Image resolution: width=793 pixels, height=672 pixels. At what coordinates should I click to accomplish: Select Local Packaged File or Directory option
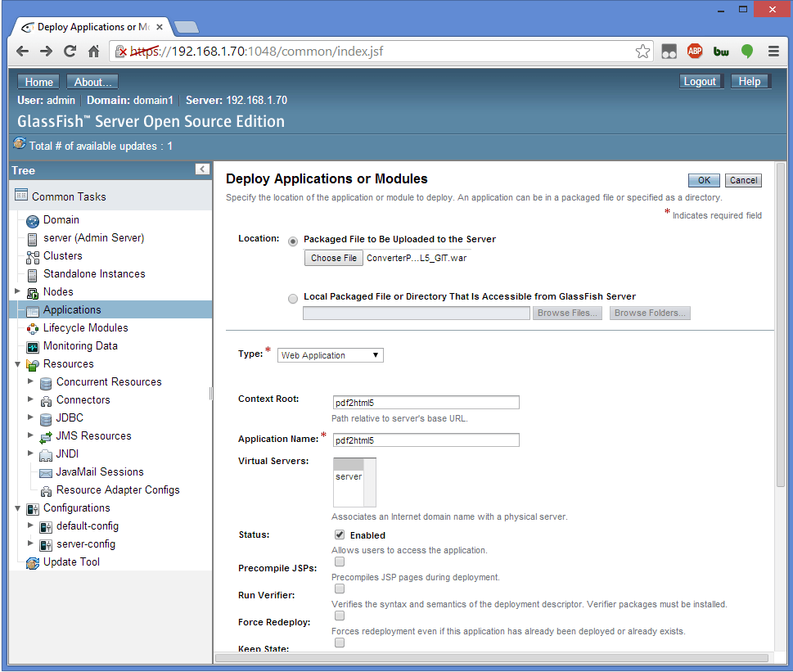(293, 299)
